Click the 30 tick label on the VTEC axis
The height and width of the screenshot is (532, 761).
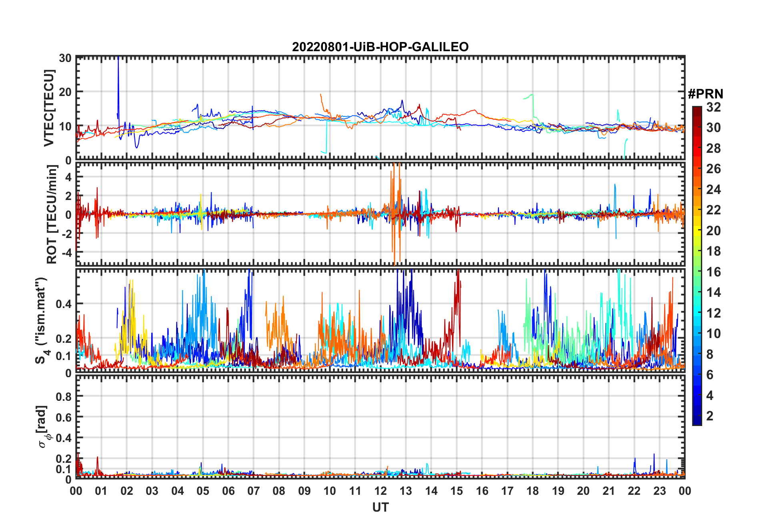coord(65,58)
